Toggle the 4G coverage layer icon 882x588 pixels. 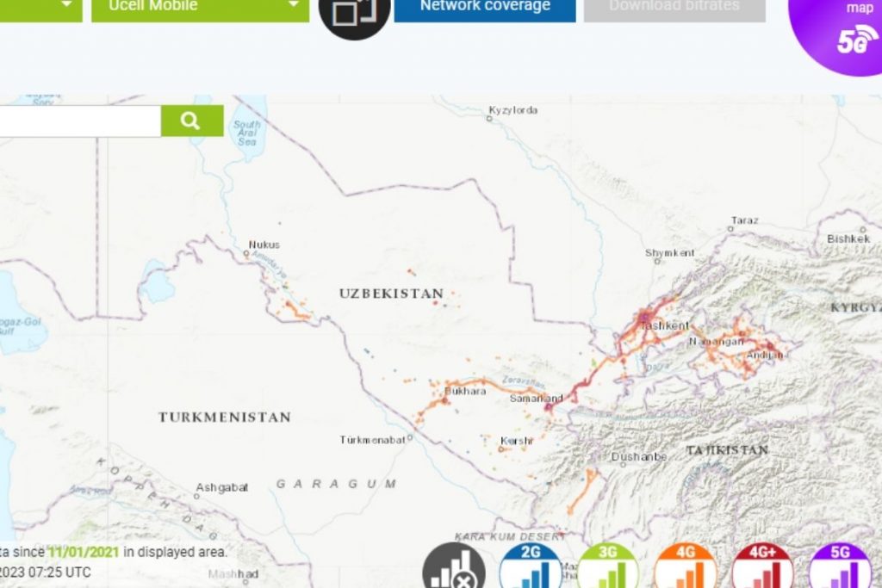(x=685, y=566)
